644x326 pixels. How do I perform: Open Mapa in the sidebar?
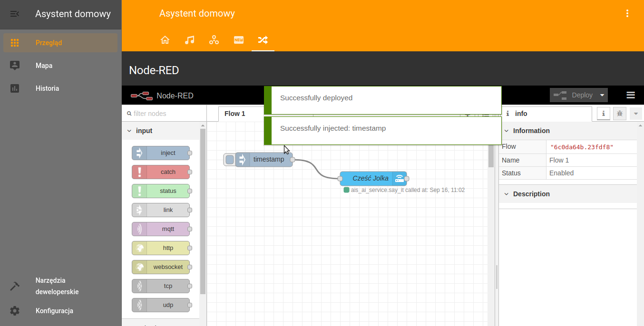60,66
